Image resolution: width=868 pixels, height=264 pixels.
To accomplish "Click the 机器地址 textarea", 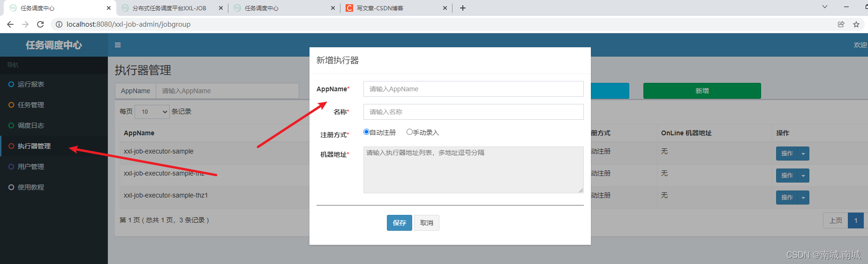I will pos(473,170).
